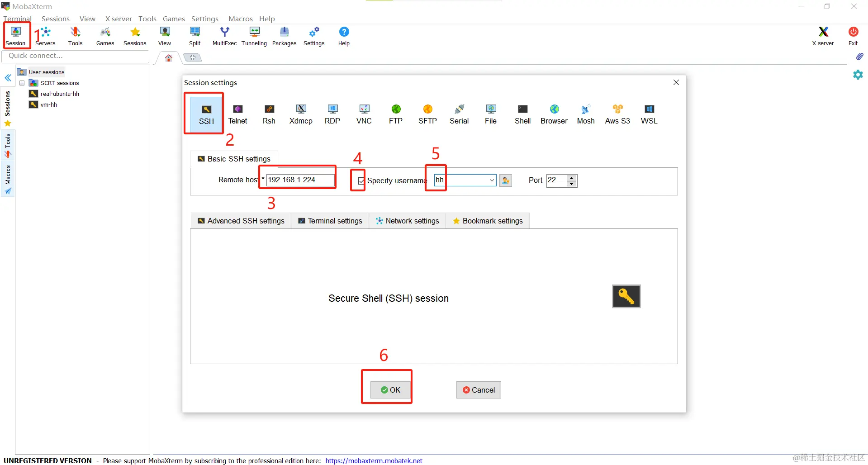Select the WSL session type
868x465 pixels.
click(649, 114)
